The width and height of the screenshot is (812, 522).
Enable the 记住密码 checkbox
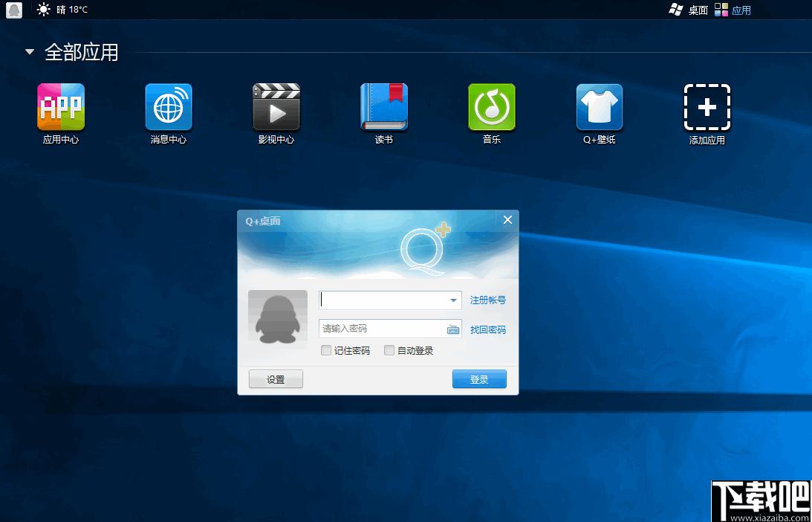point(325,350)
